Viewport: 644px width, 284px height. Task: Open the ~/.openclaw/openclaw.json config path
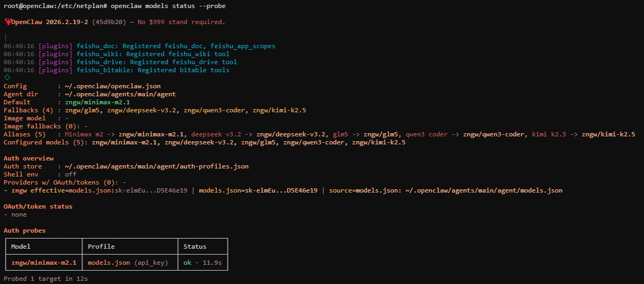point(112,86)
